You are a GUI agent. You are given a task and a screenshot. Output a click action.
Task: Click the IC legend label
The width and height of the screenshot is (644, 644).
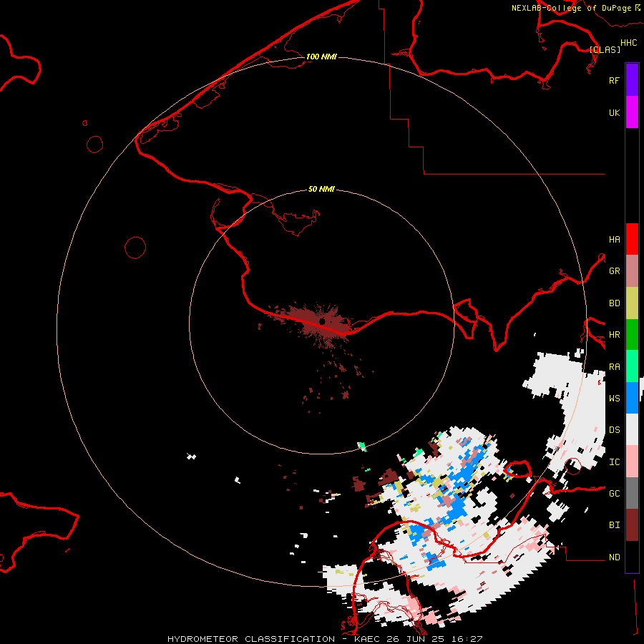point(614,462)
